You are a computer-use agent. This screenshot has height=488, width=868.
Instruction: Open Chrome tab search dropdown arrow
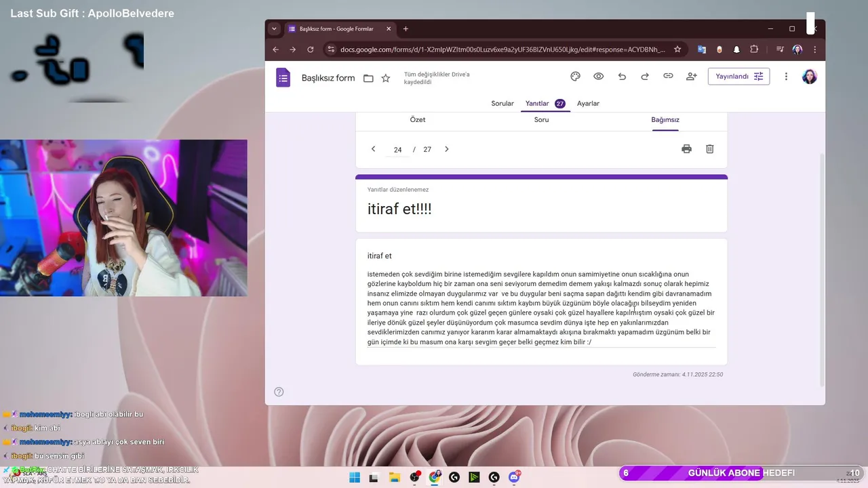coord(274,29)
